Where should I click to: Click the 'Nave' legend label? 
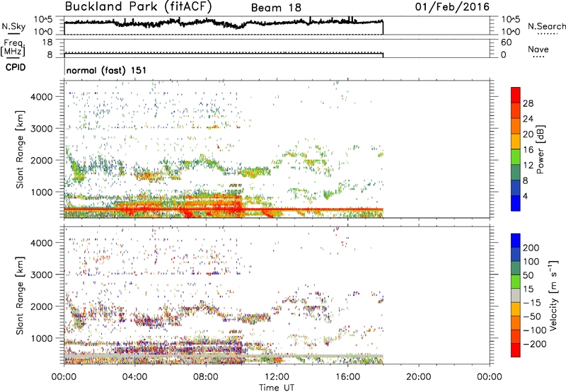coord(538,49)
